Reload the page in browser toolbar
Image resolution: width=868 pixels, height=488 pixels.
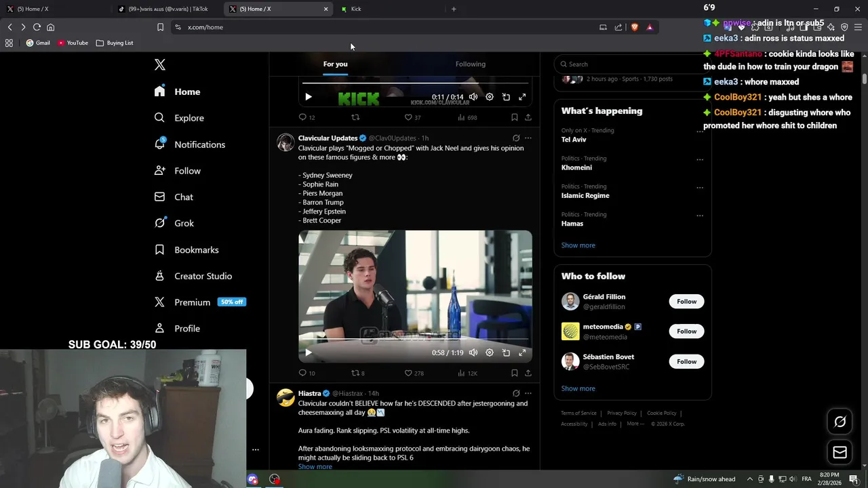tap(37, 27)
